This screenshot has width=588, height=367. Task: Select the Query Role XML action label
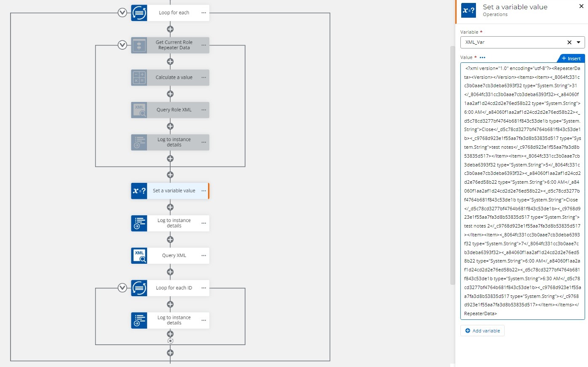[x=174, y=110]
